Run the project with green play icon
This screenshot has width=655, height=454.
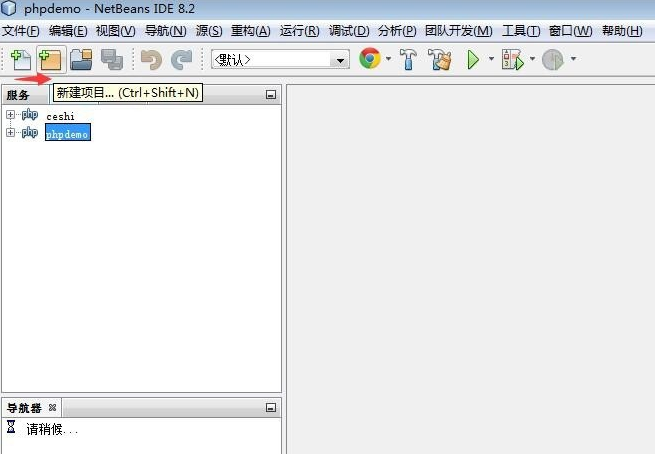(473, 60)
